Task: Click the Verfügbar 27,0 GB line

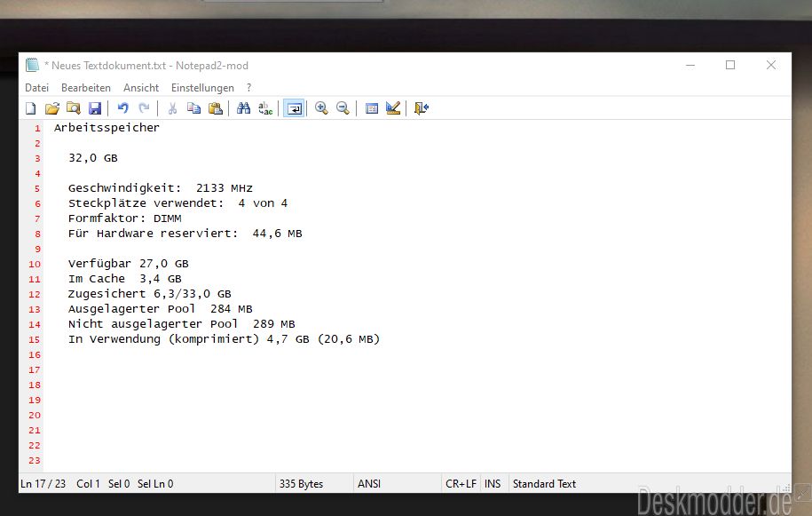Action: [x=129, y=264]
